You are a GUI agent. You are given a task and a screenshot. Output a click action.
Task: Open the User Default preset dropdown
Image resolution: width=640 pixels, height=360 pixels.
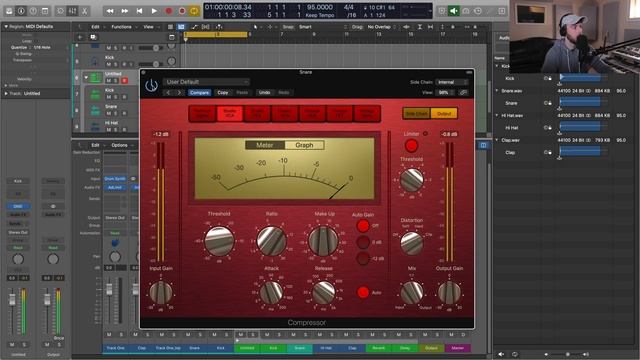[x=206, y=82]
